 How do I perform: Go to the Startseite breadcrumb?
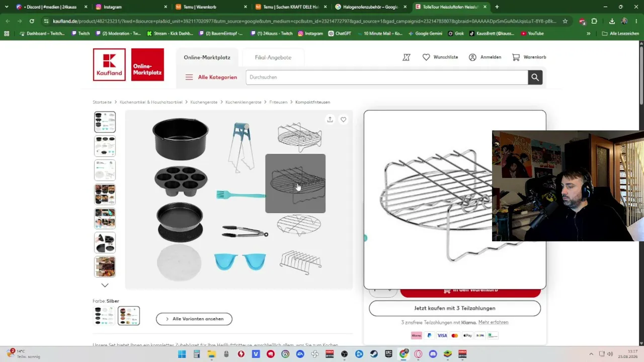point(102,102)
